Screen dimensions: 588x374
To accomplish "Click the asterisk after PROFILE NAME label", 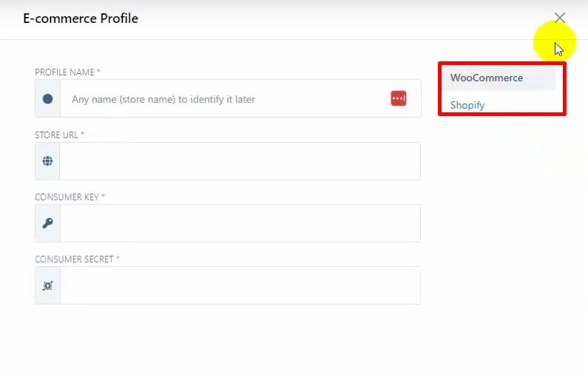I will tap(98, 72).
